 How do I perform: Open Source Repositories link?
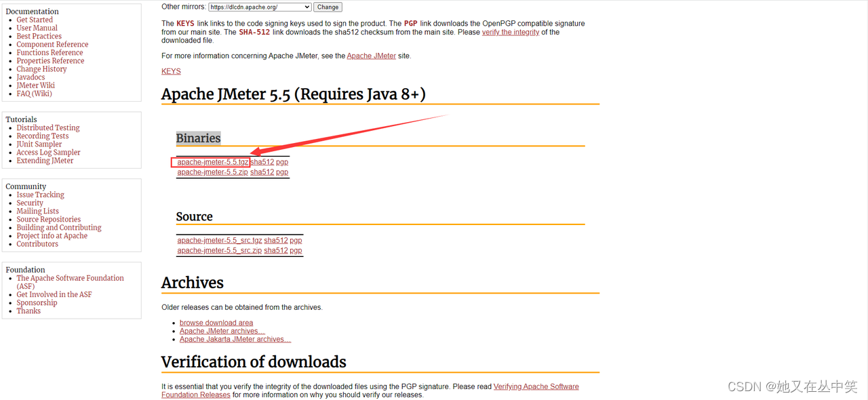pos(48,219)
